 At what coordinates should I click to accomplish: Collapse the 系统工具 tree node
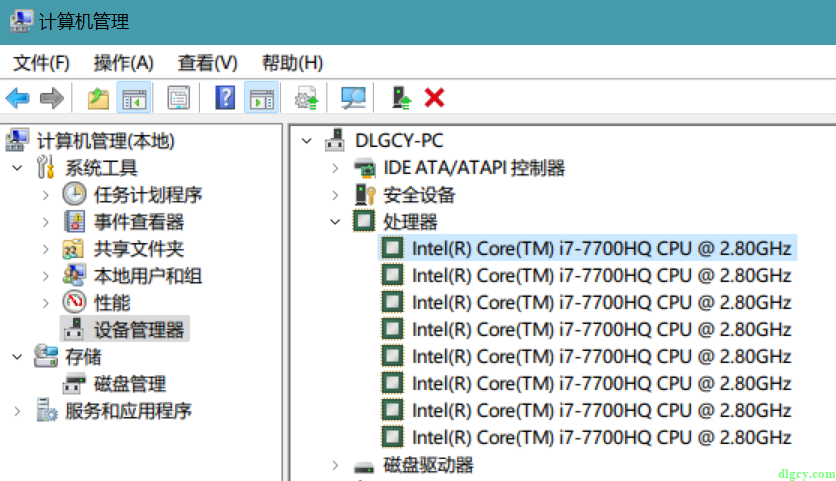pos(17,167)
